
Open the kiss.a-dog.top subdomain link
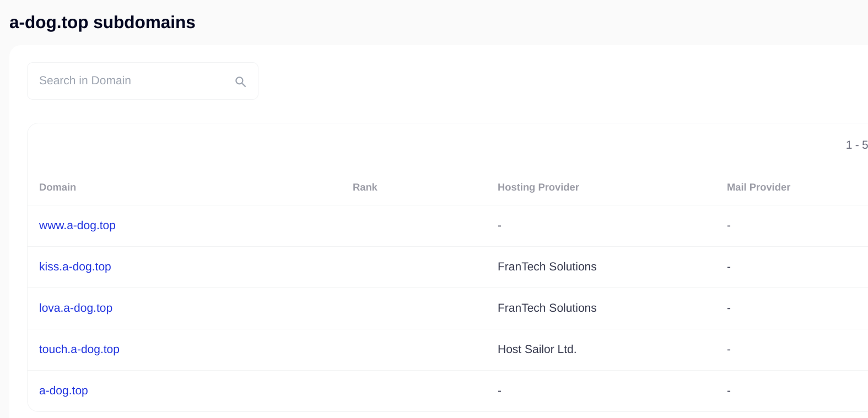point(75,267)
